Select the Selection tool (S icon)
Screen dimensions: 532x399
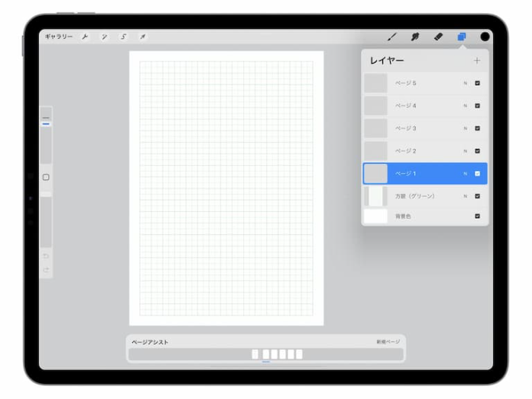(123, 36)
